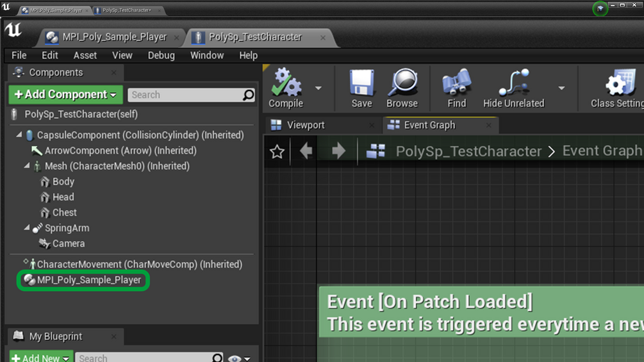Open the View menu
This screenshot has width=644, height=362.
point(122,55)
